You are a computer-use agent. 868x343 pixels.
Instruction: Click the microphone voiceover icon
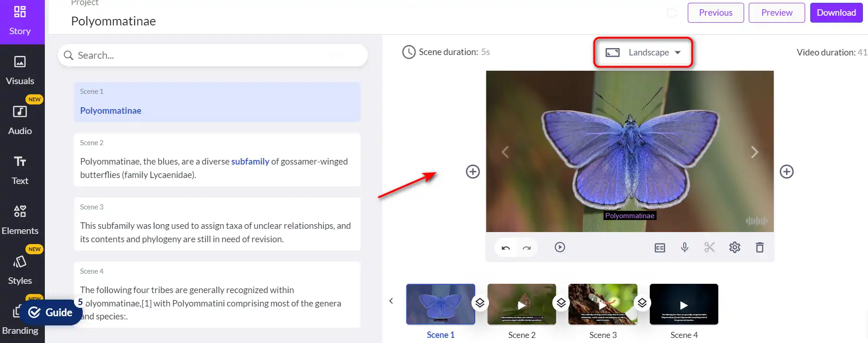coord(685,247)
